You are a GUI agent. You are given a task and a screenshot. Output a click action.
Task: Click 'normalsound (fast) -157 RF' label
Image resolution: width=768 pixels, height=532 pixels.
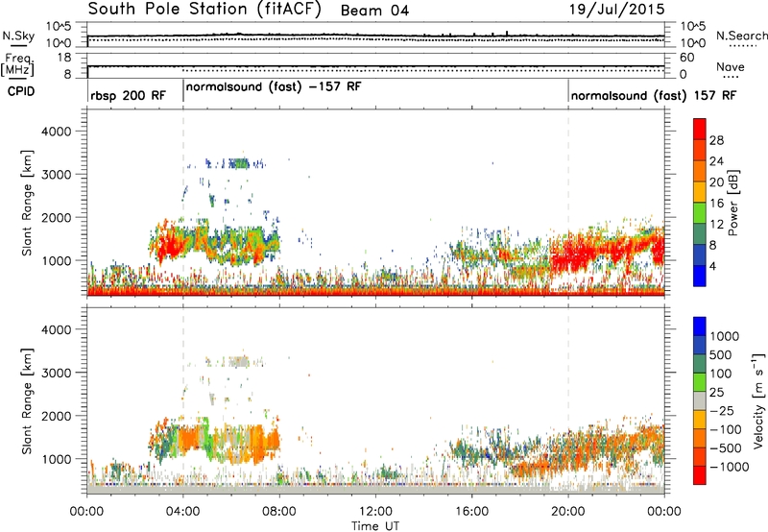274,86
